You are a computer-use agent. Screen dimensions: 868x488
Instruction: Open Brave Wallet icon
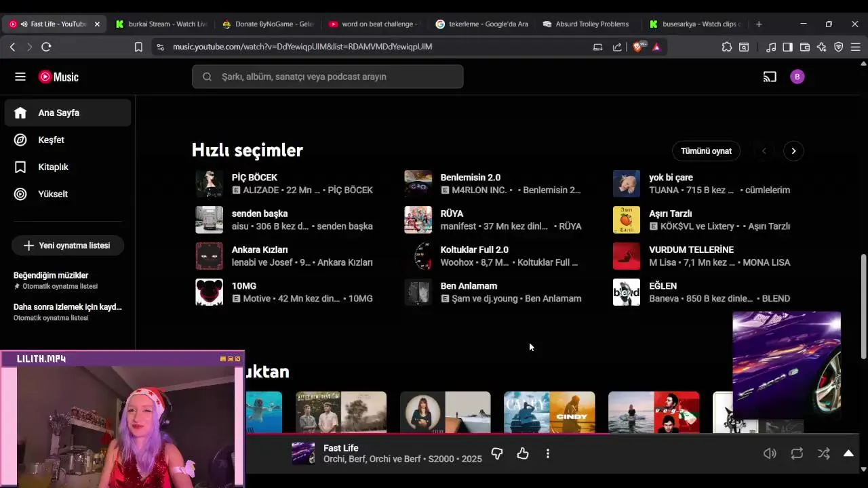[805, 47]
